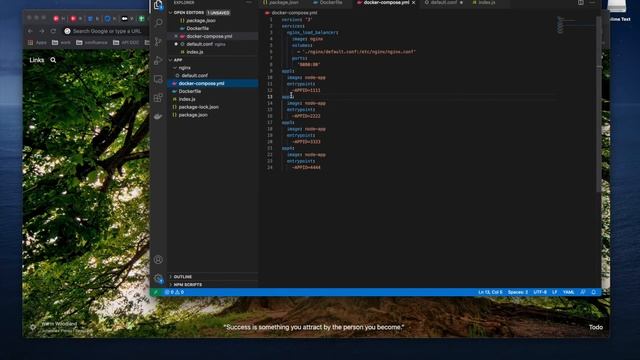Collapse the APP folder section
The height and width of the screenshot is (360, 640).
171,60
